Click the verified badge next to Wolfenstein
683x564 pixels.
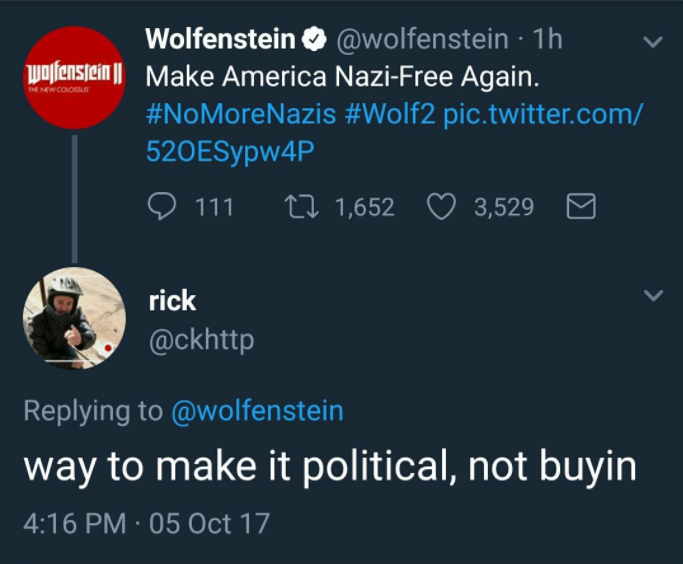(314, 40)
